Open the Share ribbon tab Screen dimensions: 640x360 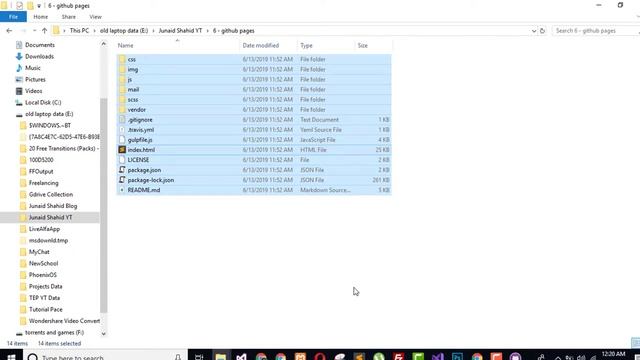[69, 17]
